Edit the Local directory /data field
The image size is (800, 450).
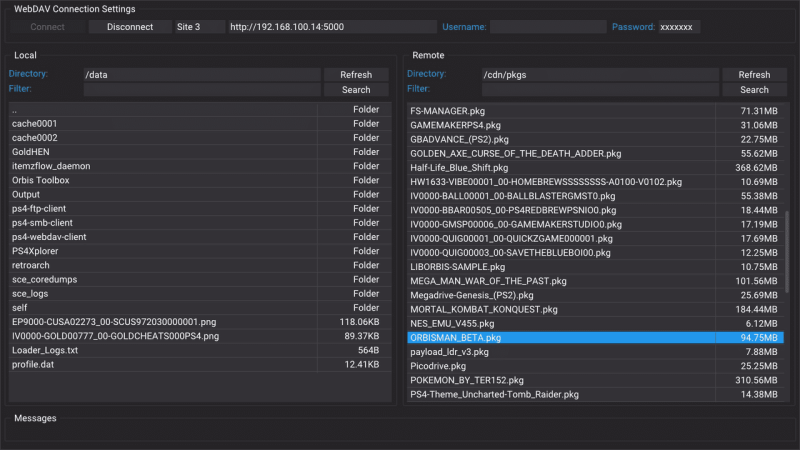(202, 74)
